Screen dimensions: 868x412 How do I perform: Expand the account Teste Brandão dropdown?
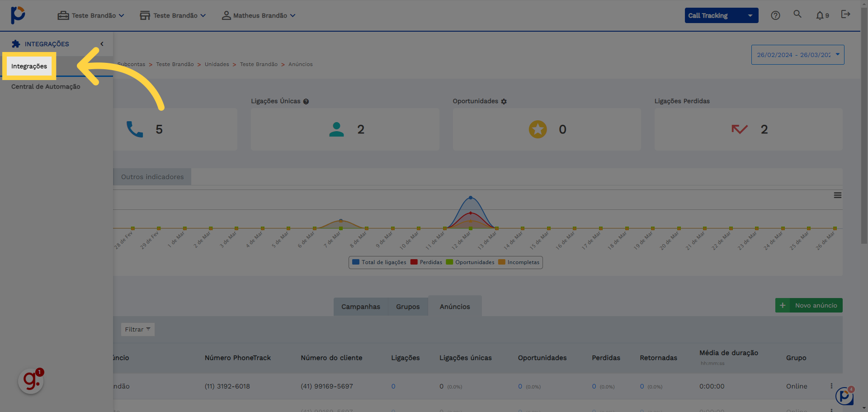pos(91,15)
